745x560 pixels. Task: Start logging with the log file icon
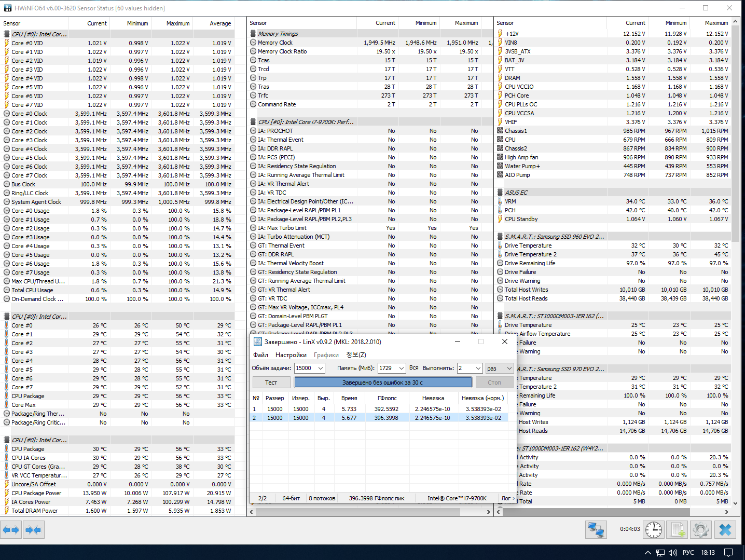click(x=677, y=530)
